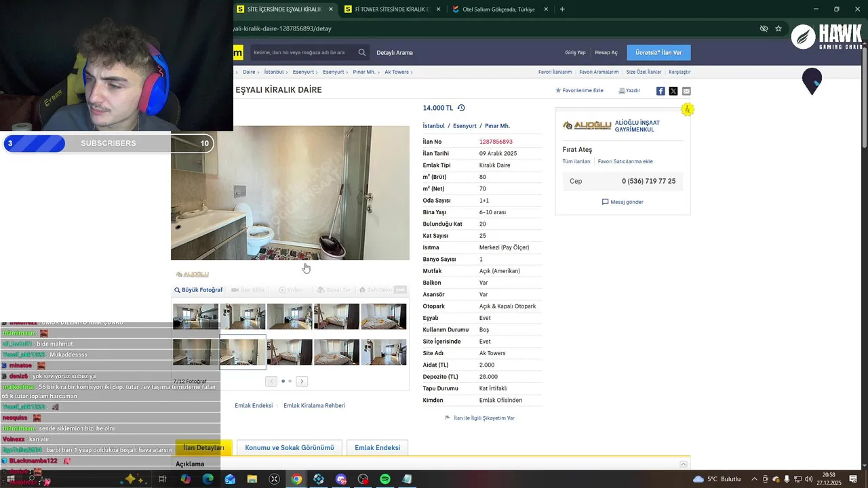This screenshot has height=488, width=868.
Task: Click the crossed-out eye icon in address bar
Action: point(764,28)
